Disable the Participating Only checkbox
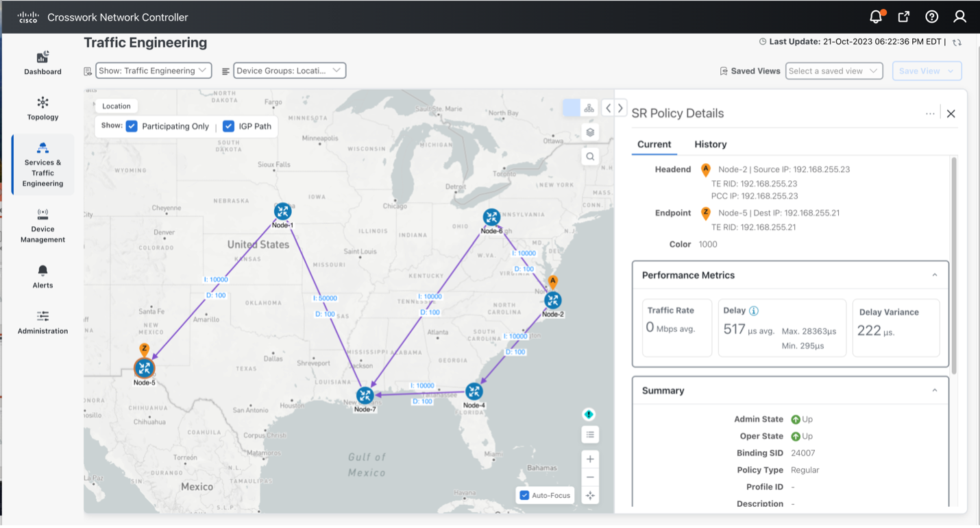980x528 pixels. click(133, 126)
